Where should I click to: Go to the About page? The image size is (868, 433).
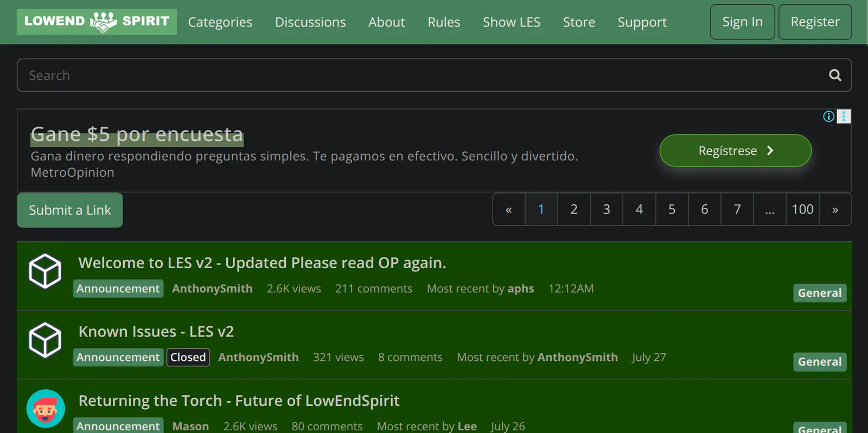pos(387,22)
